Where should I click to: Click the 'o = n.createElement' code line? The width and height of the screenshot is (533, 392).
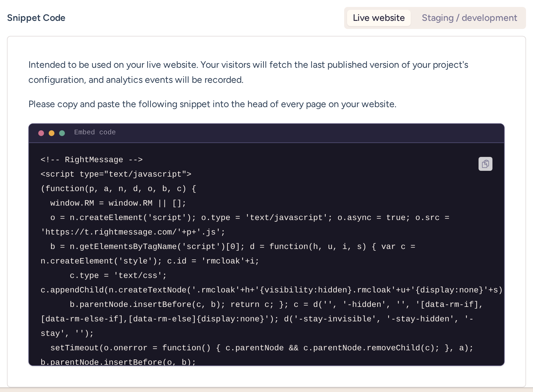click(x=250, y=218)
